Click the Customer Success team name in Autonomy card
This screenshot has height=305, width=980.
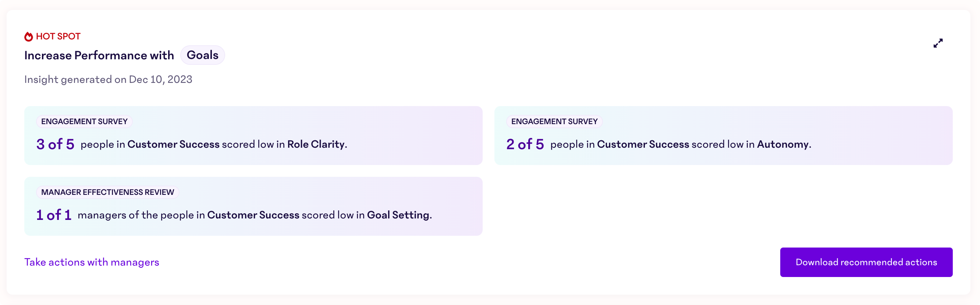tap(643, 144)
